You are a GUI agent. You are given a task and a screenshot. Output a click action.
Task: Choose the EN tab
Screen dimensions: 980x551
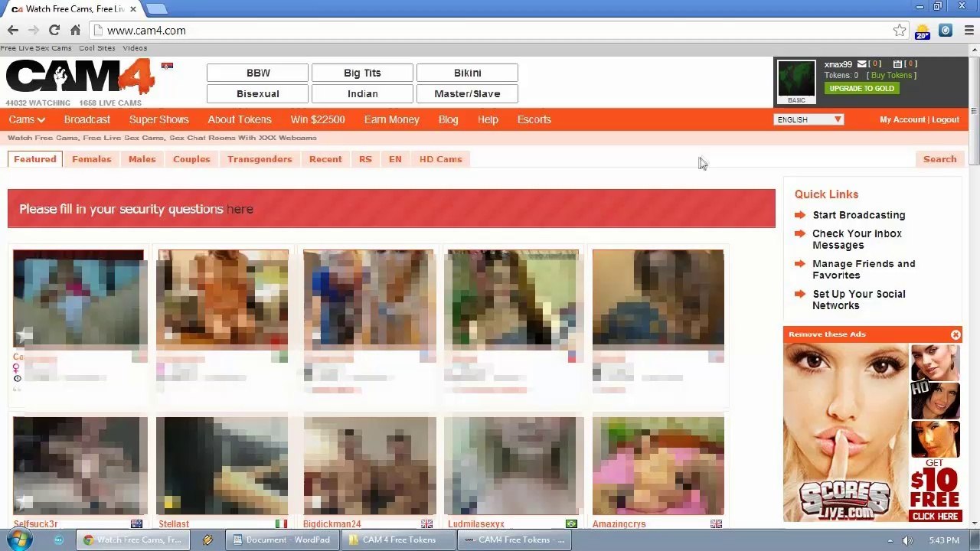(x=395, y=159)
